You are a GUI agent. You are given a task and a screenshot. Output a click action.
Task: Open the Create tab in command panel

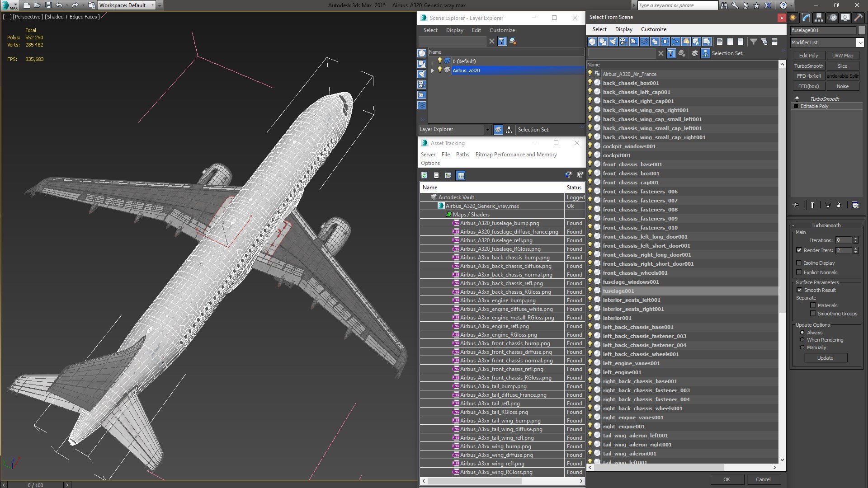[x=793, y=18]
